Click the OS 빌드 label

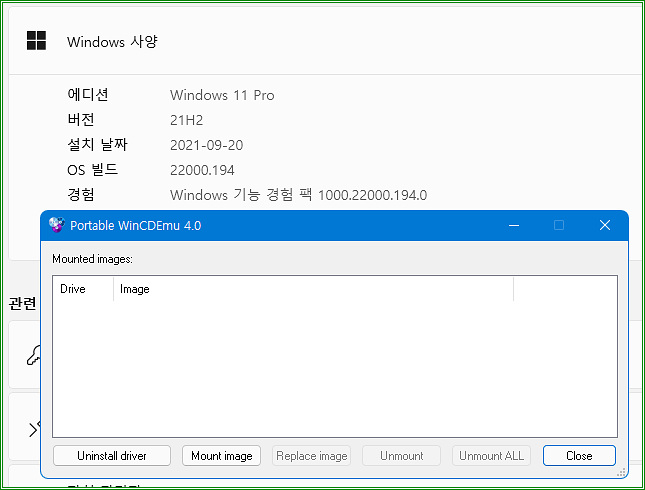(x=93, y=170)
